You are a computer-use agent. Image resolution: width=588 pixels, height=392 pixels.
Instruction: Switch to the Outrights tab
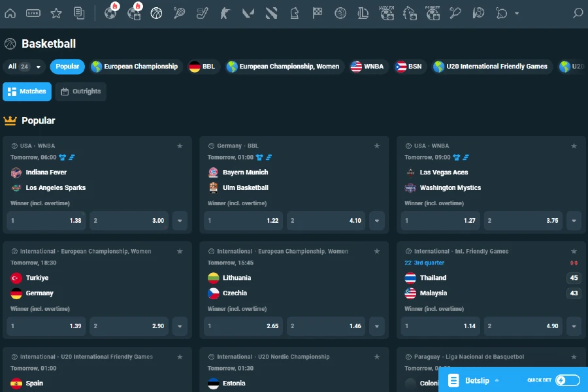pyautogui.click(x=80, y=91)
